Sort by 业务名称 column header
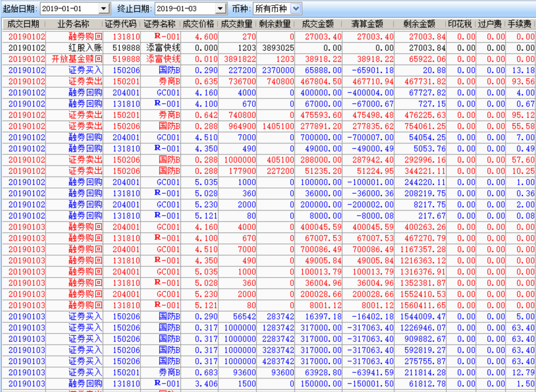 coord(74,24)
